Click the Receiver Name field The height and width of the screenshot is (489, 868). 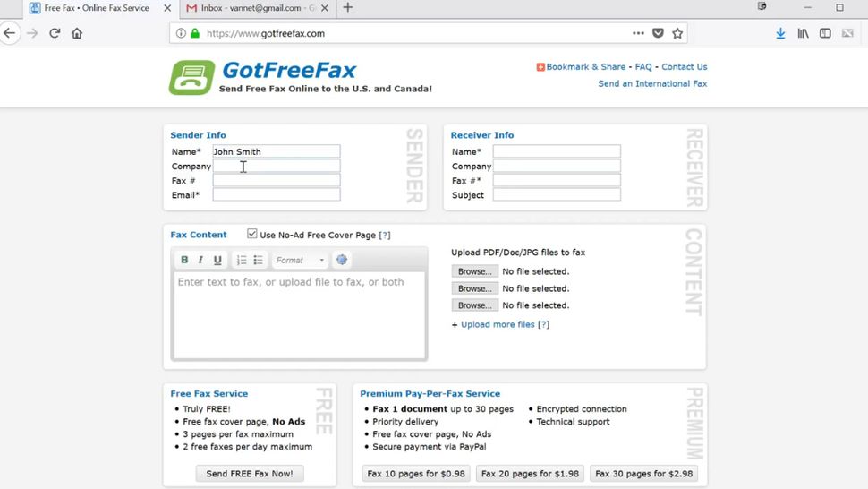(x=557, y=151)
